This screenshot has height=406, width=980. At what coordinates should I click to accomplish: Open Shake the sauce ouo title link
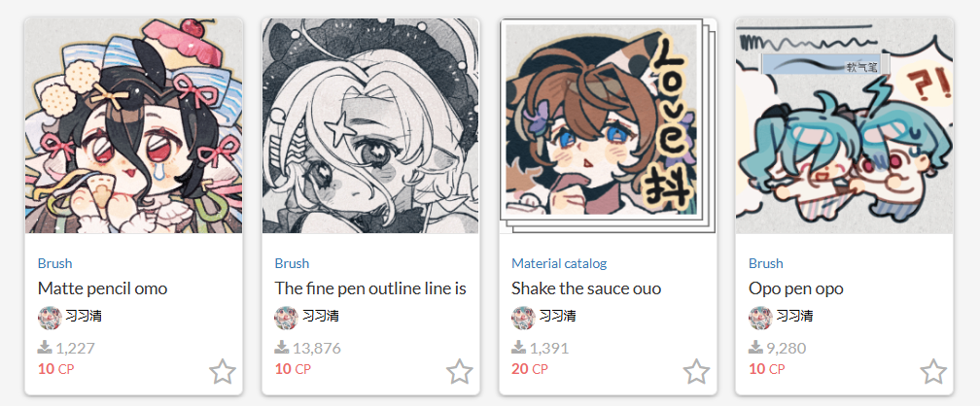(x=586, y=288)
